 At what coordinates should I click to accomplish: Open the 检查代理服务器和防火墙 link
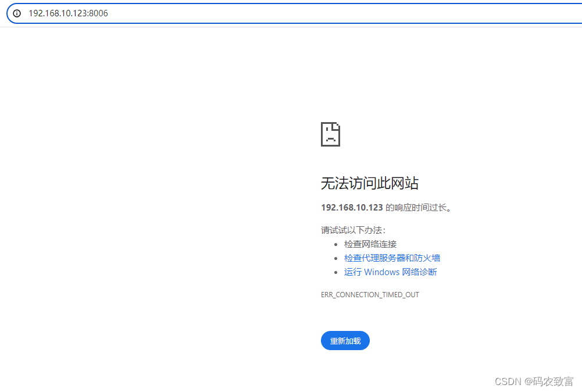pos(392,258)
